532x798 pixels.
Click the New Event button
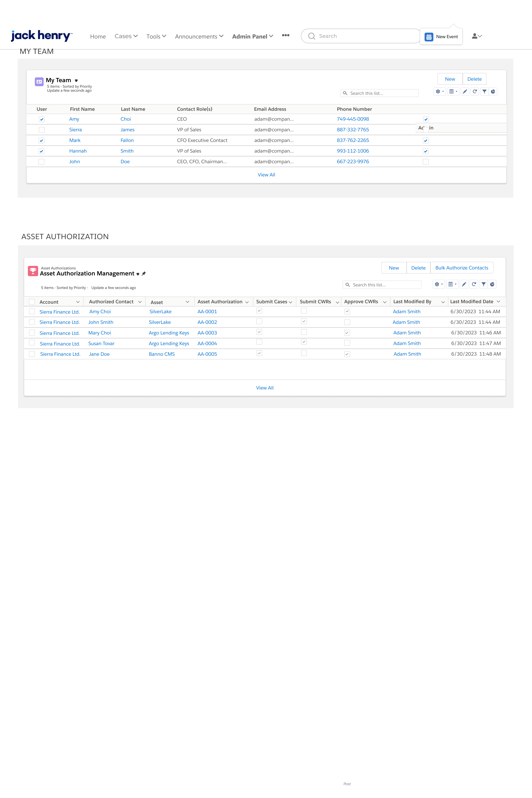(441, 37)
